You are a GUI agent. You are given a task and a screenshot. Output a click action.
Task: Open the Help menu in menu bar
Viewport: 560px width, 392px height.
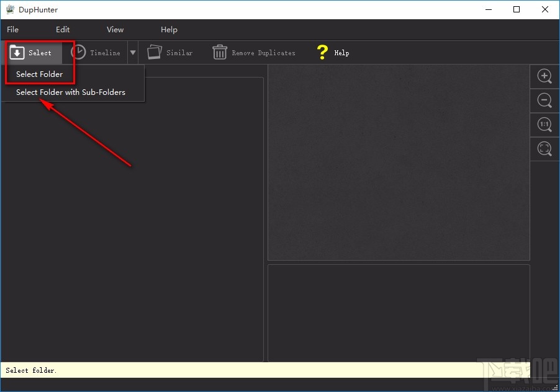169,30
